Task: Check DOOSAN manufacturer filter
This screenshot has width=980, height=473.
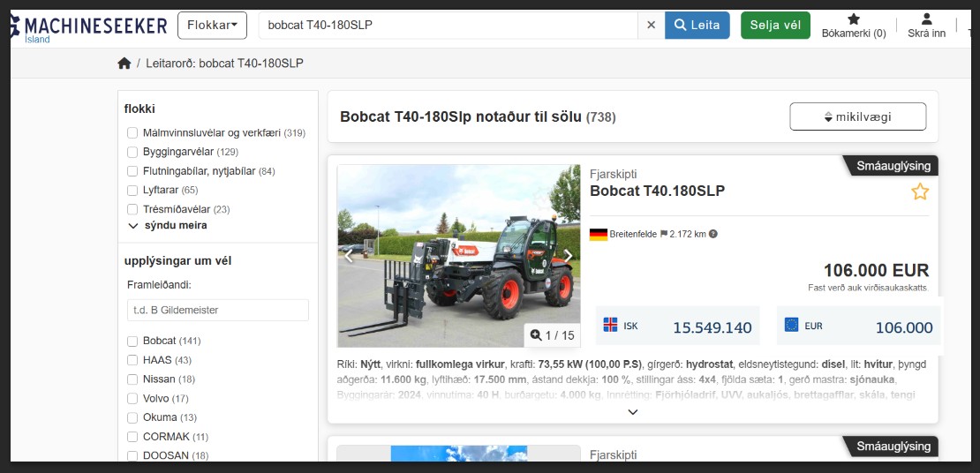Action: (x=132, y=456)
